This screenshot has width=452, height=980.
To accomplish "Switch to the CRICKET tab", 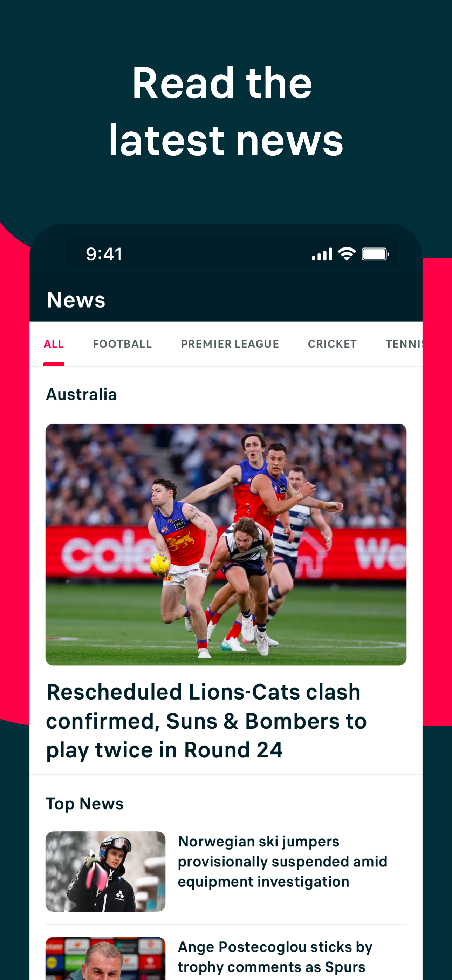I will coord(332,344).
